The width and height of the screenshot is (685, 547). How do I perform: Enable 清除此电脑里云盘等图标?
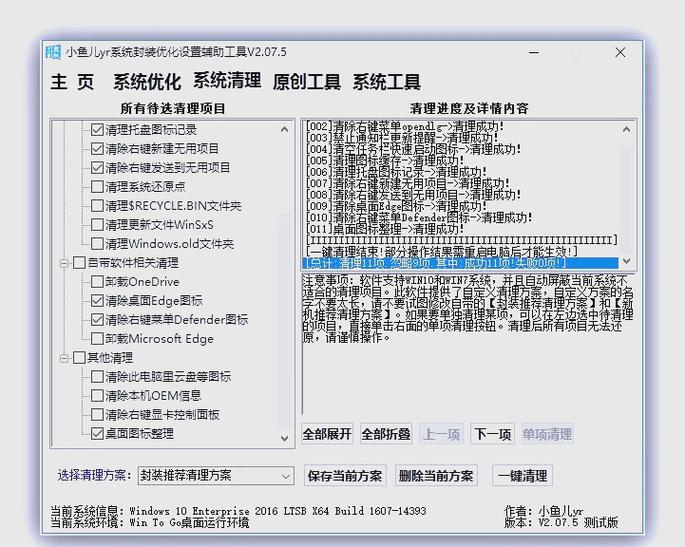point(97,377)
